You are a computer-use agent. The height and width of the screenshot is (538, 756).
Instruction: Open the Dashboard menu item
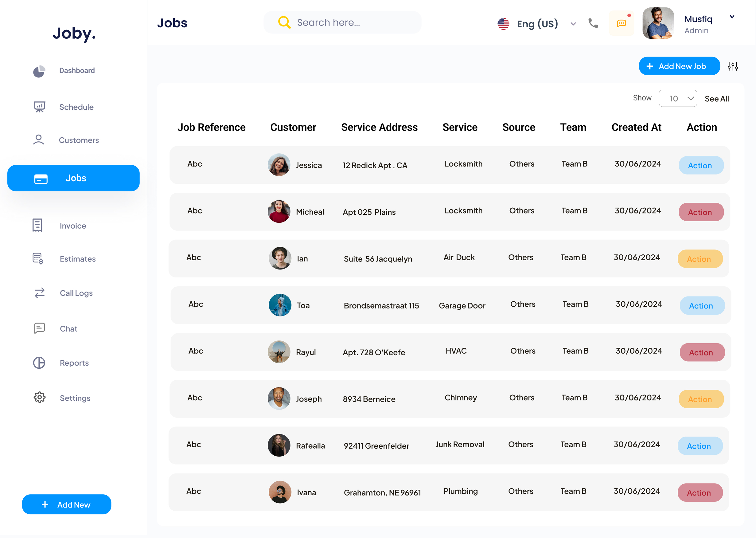[x=77, y=71]
